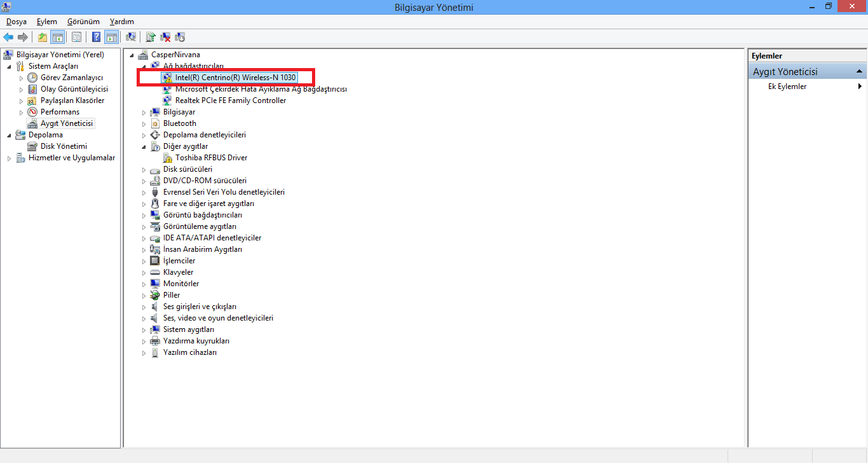Screen dimensions: 868x463
Task: Expand Evrensel Seri Veri Yolu denetleyicileri
Action: pyautogui.click(x=144, y=192)
